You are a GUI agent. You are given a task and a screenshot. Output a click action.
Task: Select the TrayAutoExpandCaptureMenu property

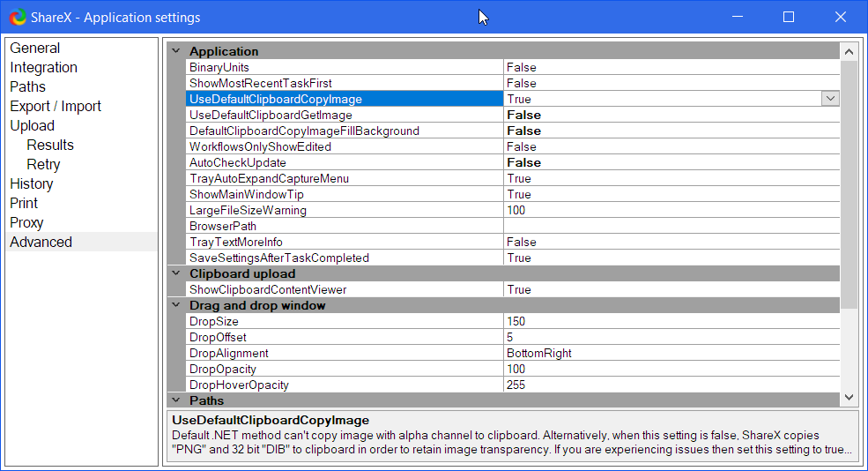[x=345, y=178]
